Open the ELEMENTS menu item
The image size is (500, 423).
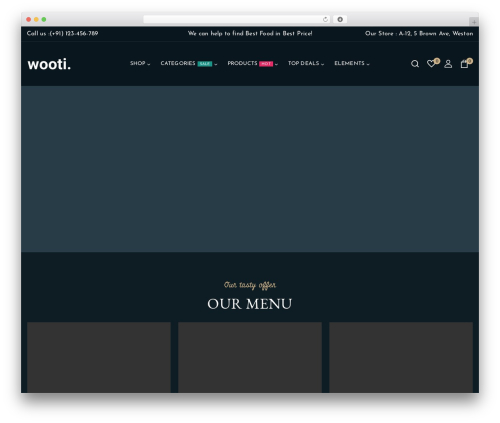(x=349, y=63)
